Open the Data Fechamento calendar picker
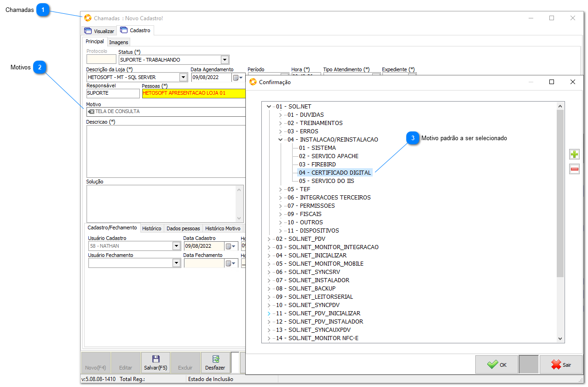The height and width of the screenshot is (387, 588). [230, 263]
